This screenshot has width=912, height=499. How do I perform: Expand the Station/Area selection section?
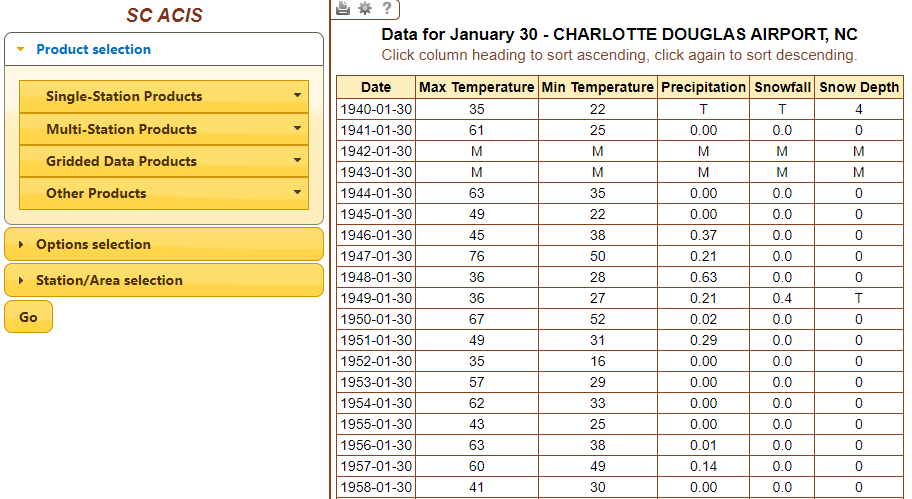point(109,280)
